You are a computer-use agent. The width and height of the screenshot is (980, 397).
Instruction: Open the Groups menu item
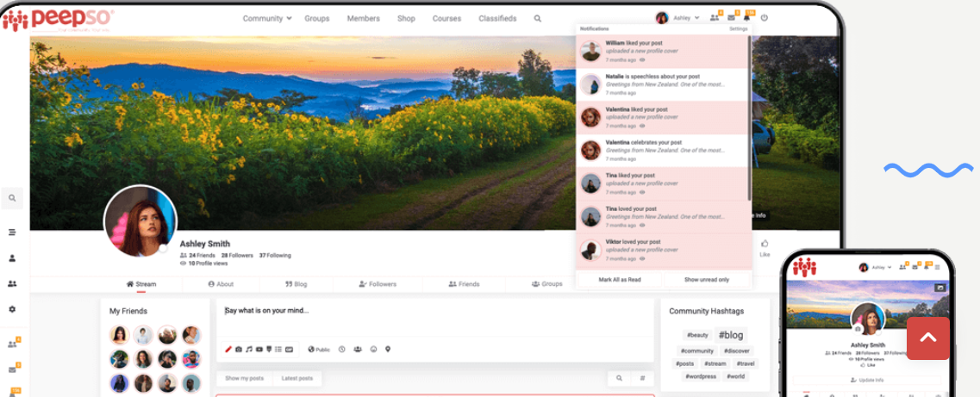(x=317, y=19)
